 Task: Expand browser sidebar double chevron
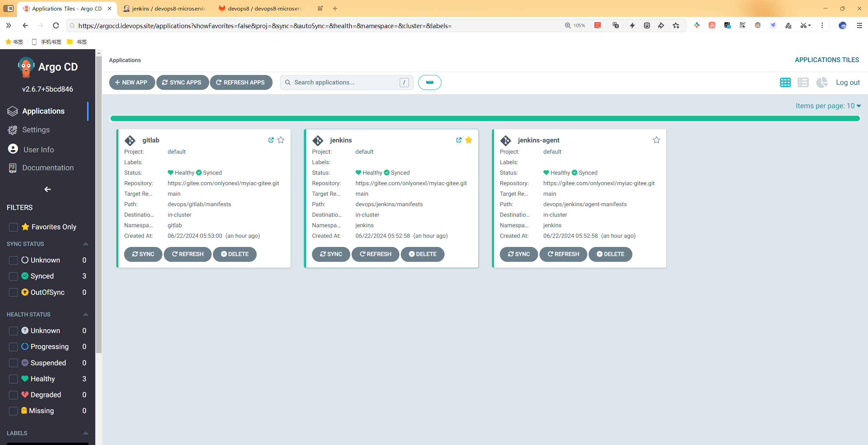pos(8,25)
